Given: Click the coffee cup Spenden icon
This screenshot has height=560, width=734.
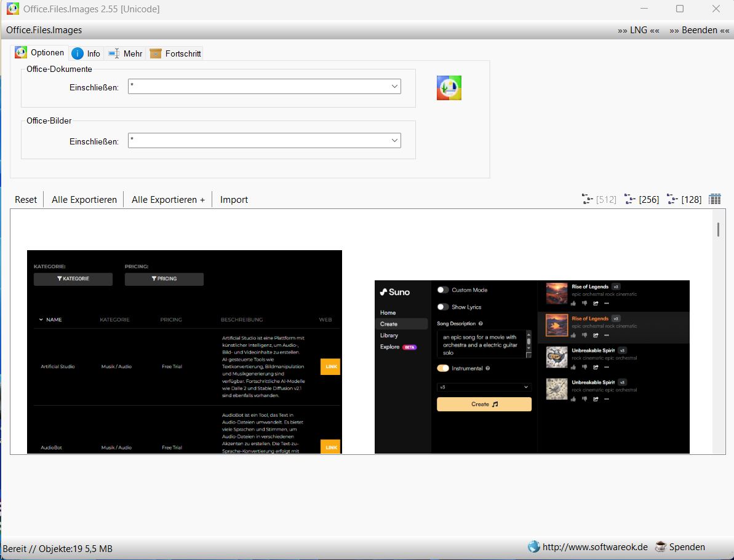Looking at the screenshot, I should click(x=661, y=546).
